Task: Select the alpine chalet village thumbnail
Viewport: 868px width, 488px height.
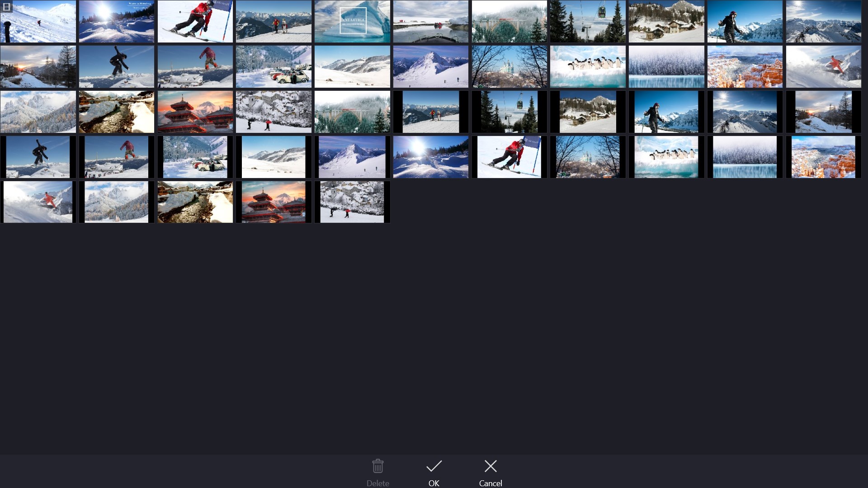Action: (x=667, y=21)
